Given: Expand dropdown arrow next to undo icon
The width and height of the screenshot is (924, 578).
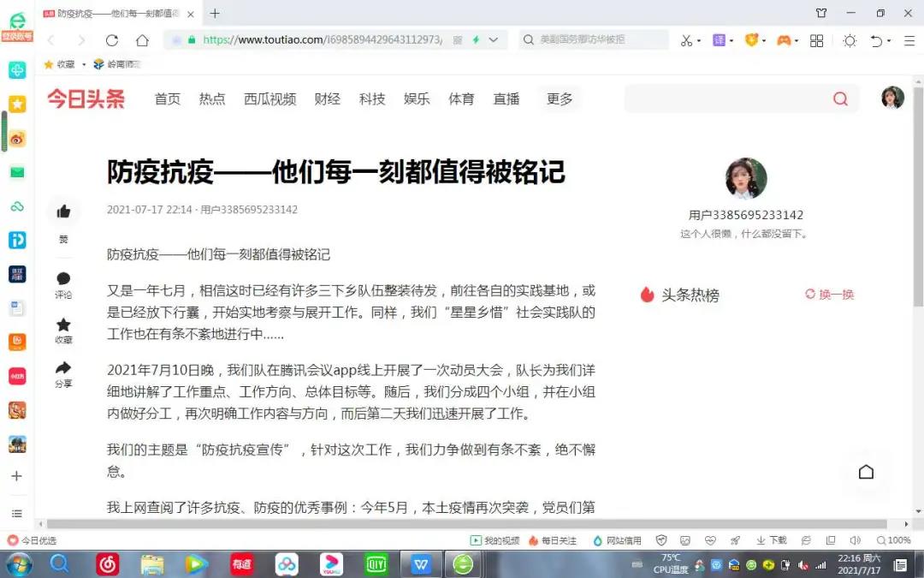Looking at the screenshot, I should pos(890,40).
